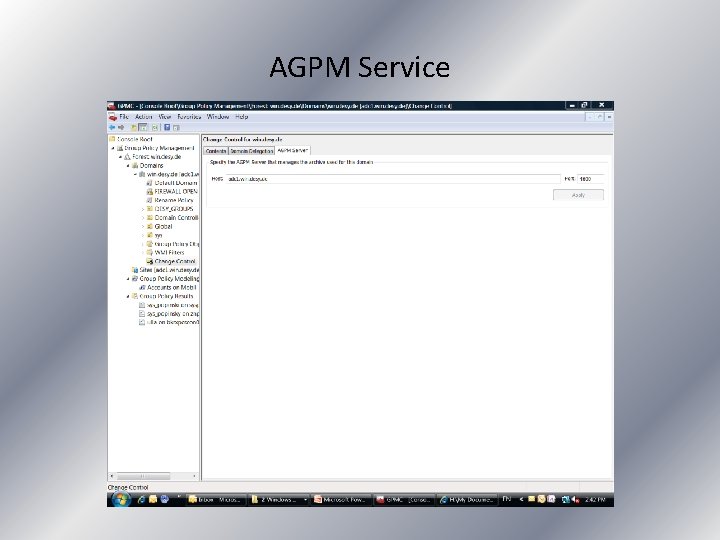The image size is (720, 540).
Task: Click the Up One Level folder icon
Action: [x=134, y=127]
